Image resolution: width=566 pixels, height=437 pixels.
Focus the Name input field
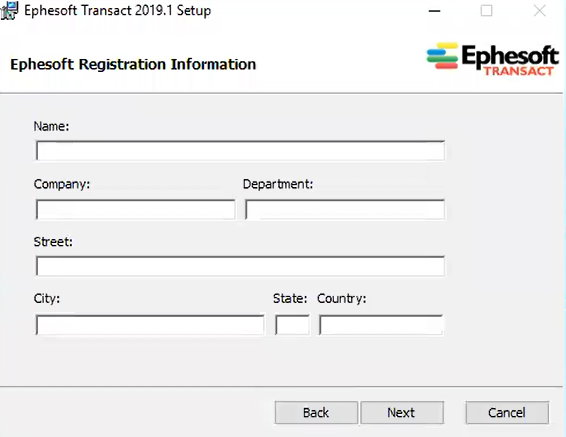pyautogui.click(x=240, y=150)
